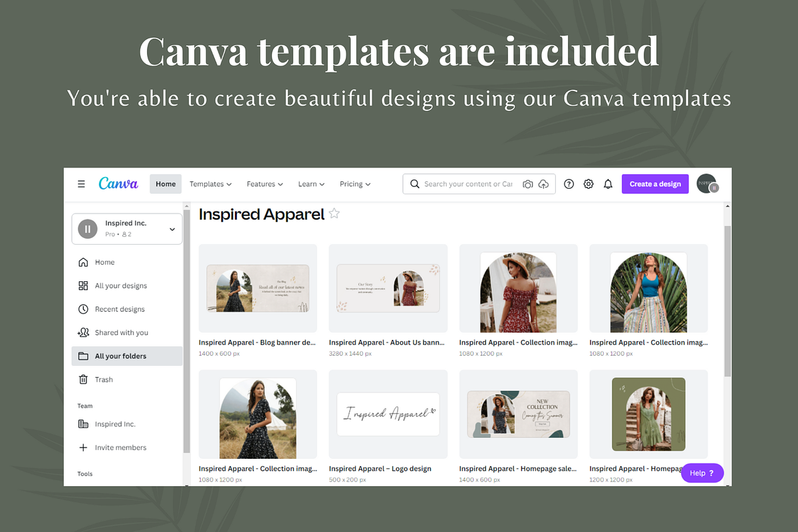Image resolution: width=798 pixels, height=532 pixels.
Task: Select Trash text in the sidebar
Action: (104, 380)
